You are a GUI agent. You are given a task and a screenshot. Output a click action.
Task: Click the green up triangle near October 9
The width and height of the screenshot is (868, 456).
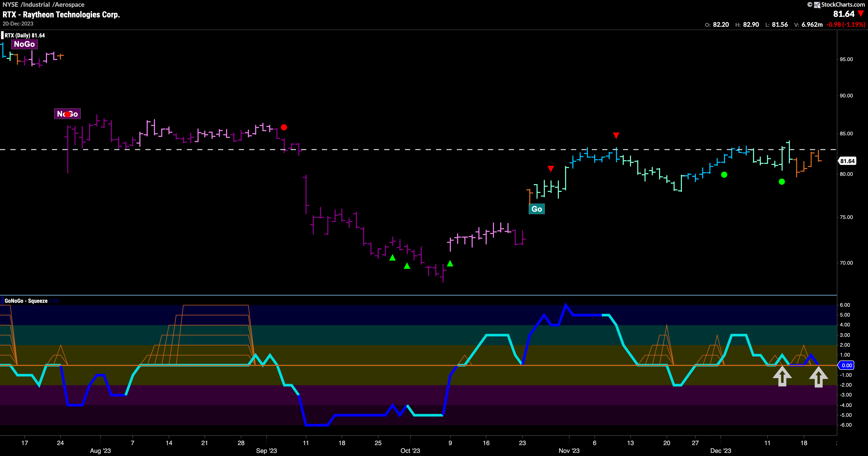(x=450, y=263)
